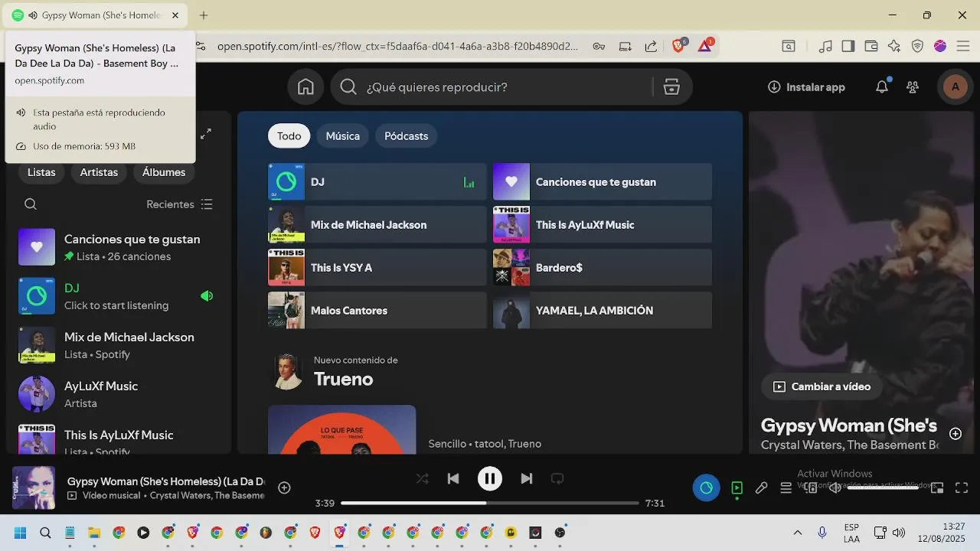980x551 pixels.
Task: Filter library by Artistas
Action: coord(99,172)
